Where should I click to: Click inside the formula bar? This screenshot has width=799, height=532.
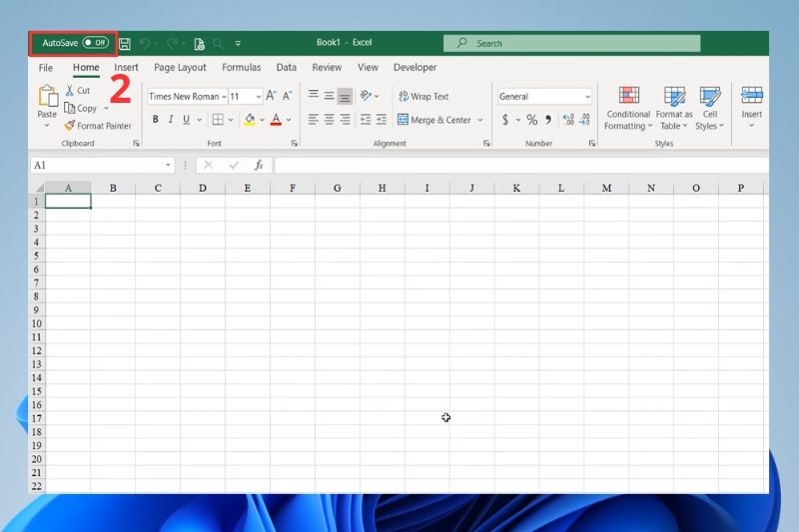(521, 165)
